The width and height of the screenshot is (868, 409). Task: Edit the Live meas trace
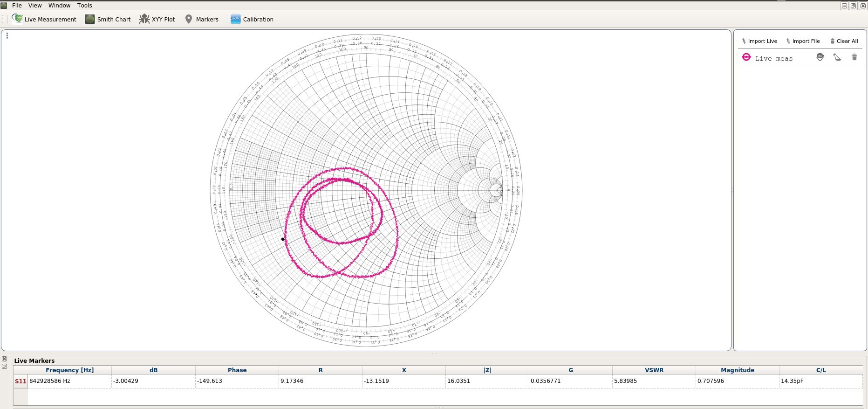tap(837, 57)
